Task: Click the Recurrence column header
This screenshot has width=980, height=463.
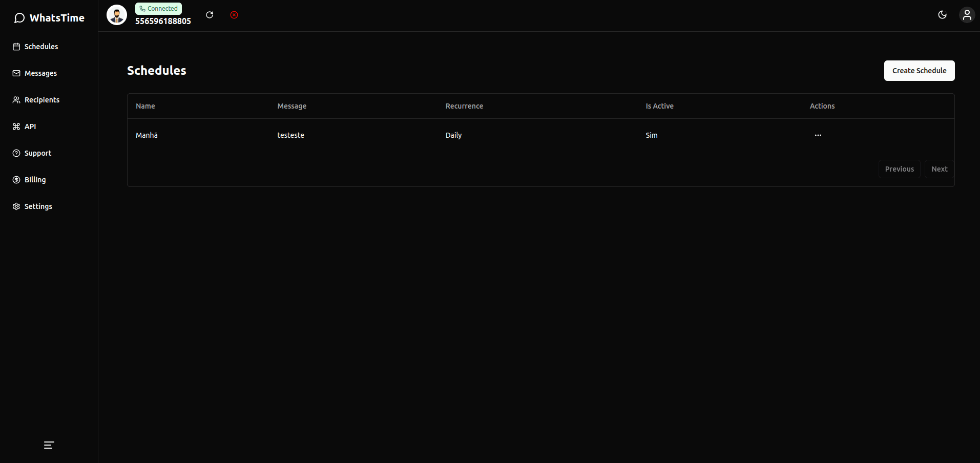Action: point(464,106)
